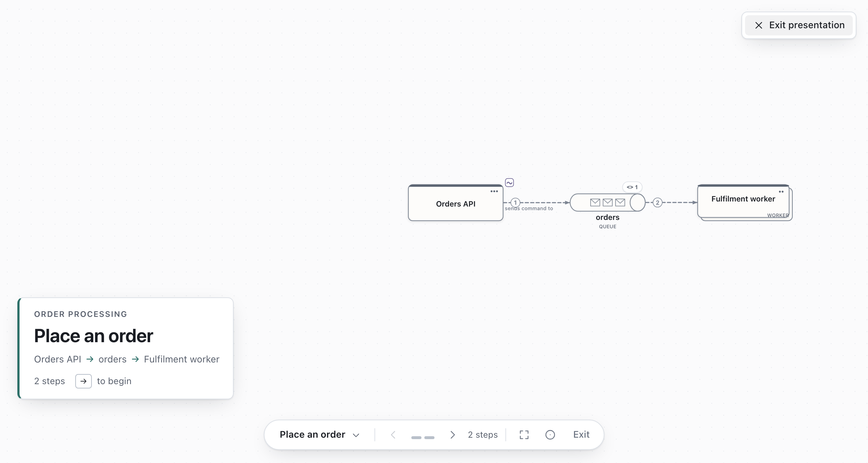Go to previous step with left chevron
This screenshot has width=868, height=463.
point(393,435)
